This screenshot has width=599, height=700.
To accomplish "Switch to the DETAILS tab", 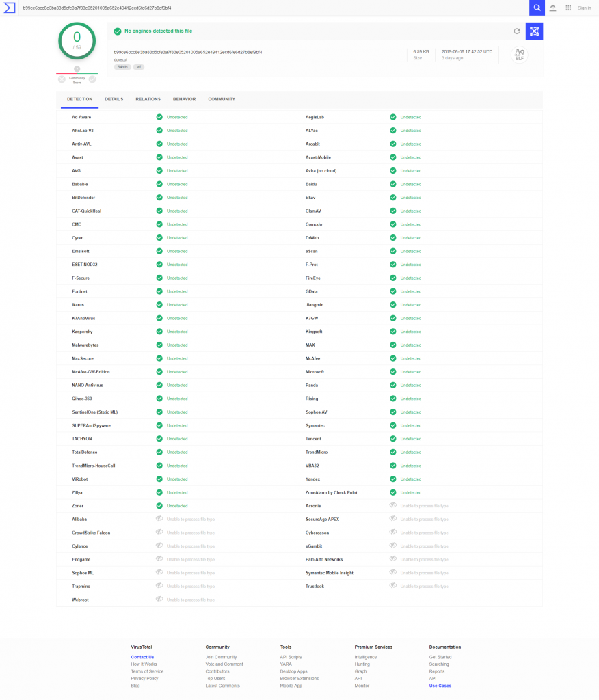I will [x=114, y=100].
